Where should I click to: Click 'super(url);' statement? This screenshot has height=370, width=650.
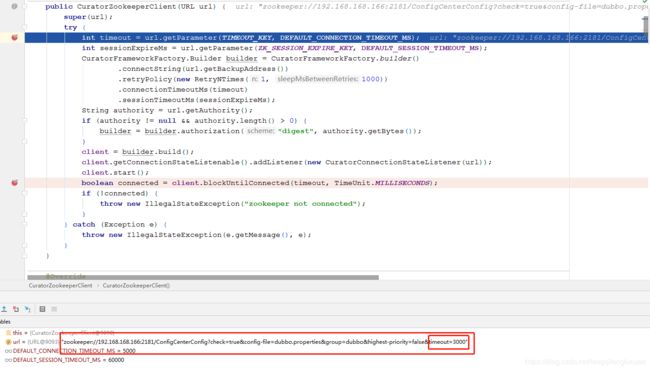pos(88,17)
